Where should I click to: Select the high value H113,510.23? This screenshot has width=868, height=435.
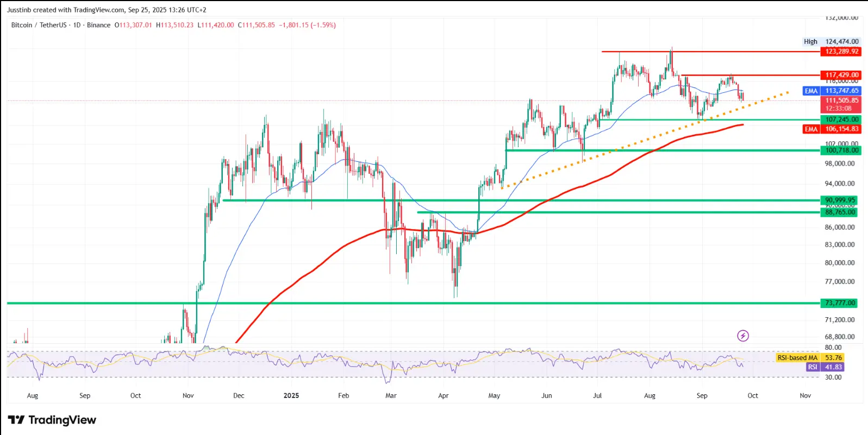point(174,25)
